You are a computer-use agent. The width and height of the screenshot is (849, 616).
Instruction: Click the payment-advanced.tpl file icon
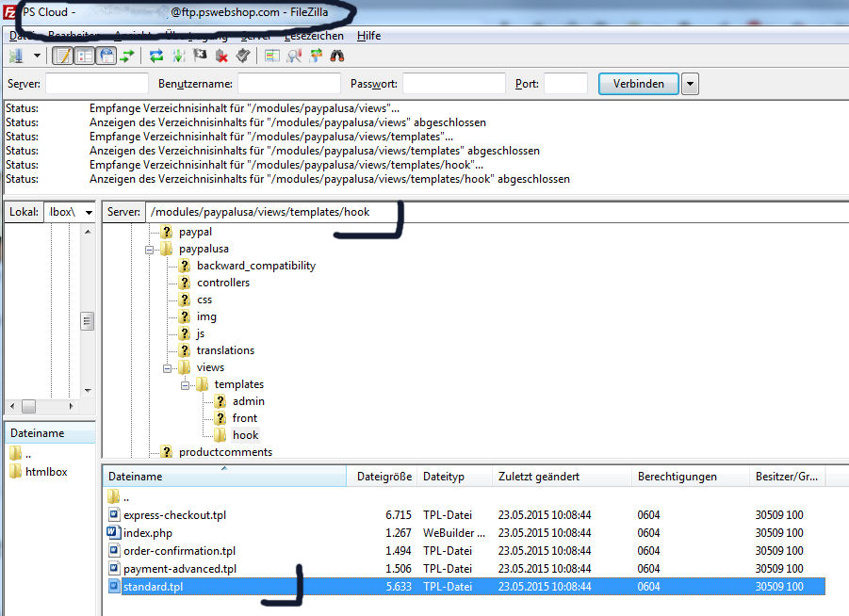point(114,568)
